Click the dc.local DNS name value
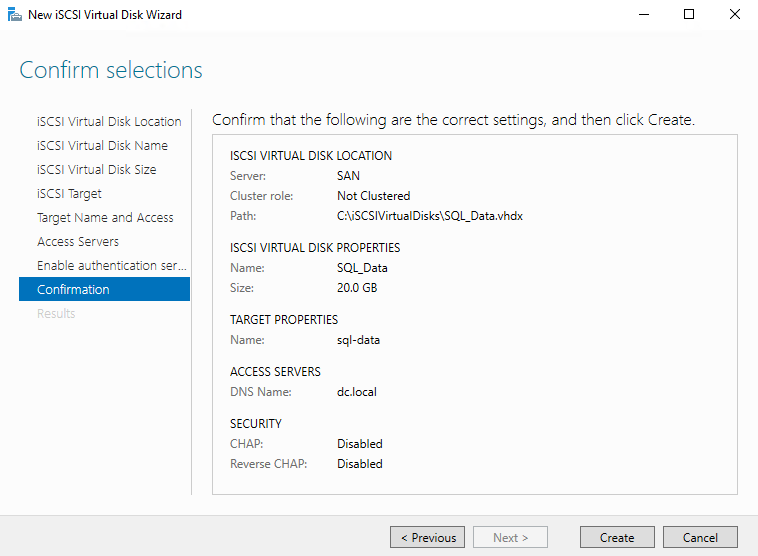This screenshot has height=556, width=758. [357, 392]
